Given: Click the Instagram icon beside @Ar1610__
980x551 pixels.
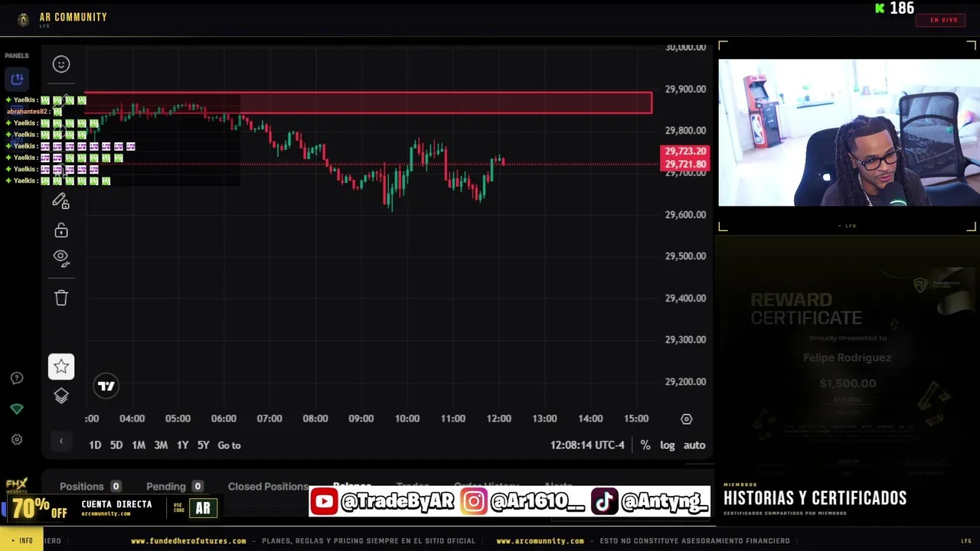Looking at the screenshot, I should pos(473,502).
